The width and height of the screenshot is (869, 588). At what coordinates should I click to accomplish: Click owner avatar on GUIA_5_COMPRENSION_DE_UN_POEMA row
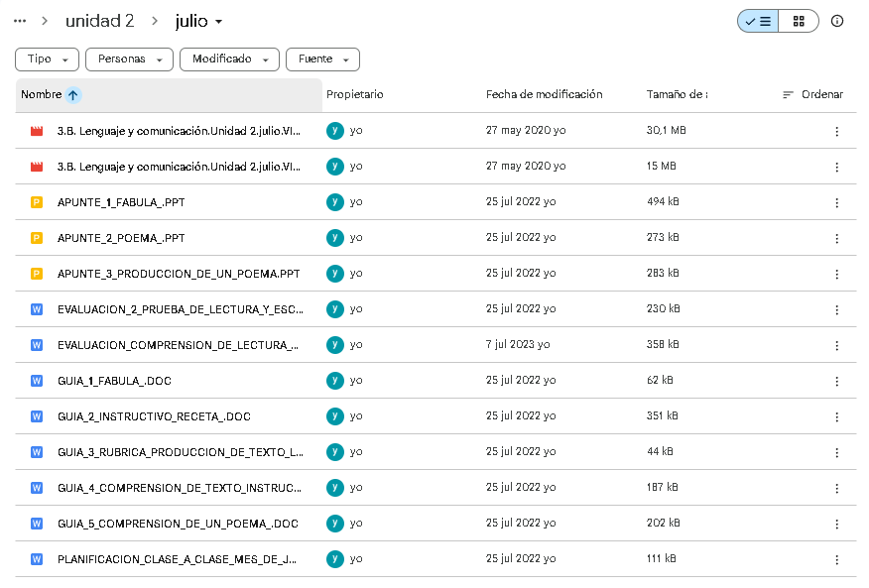coord(334,524)
